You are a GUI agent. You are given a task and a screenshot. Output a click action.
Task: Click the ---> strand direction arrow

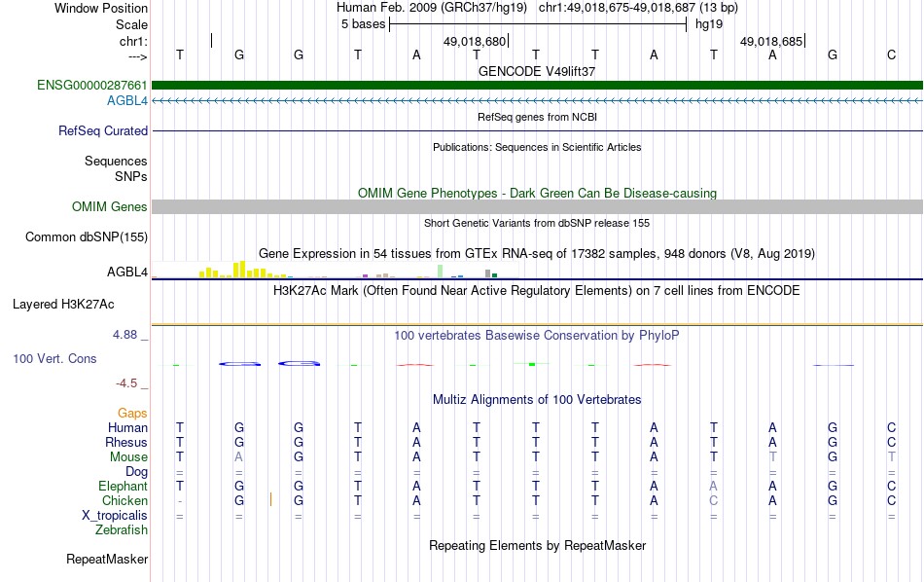tap(138, 56)
